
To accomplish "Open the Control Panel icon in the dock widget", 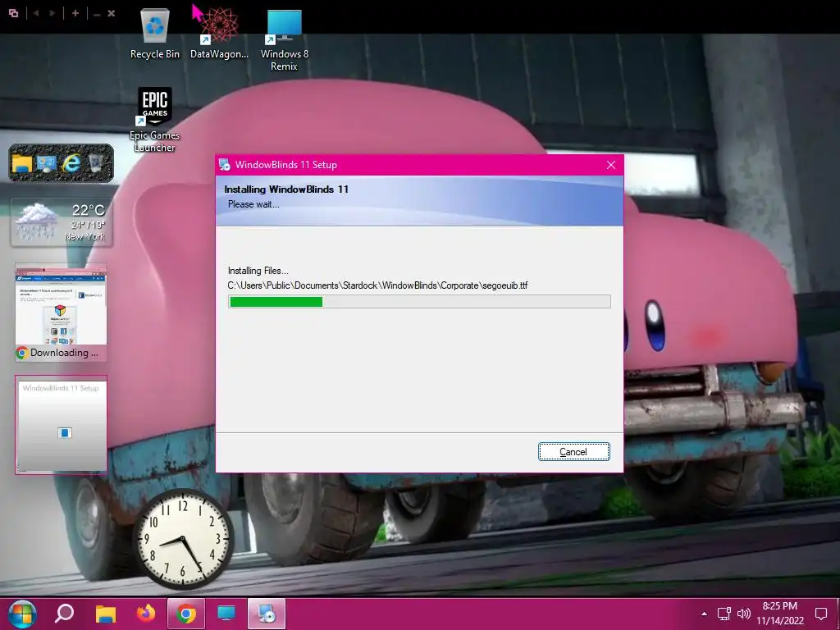I will tap(47, 163).
